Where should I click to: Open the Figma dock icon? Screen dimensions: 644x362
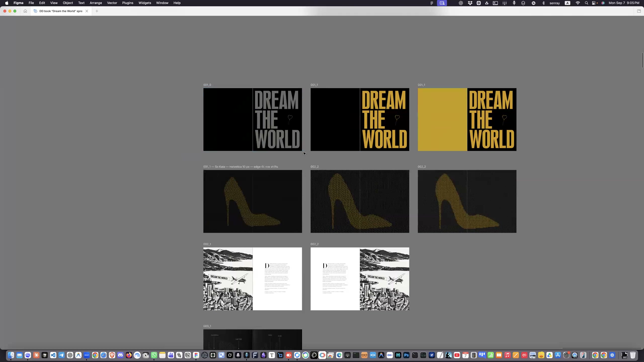click(x=196, y=355)
